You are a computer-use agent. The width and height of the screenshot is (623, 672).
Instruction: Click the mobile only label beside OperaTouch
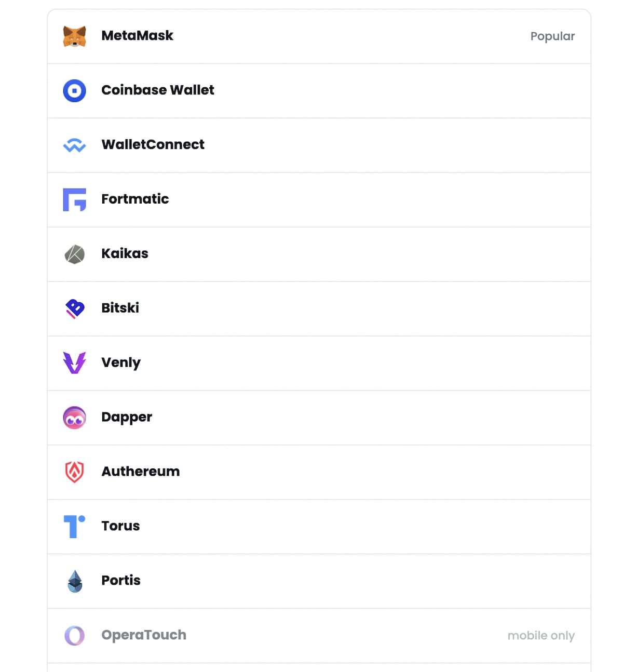[x=541, y=635]
